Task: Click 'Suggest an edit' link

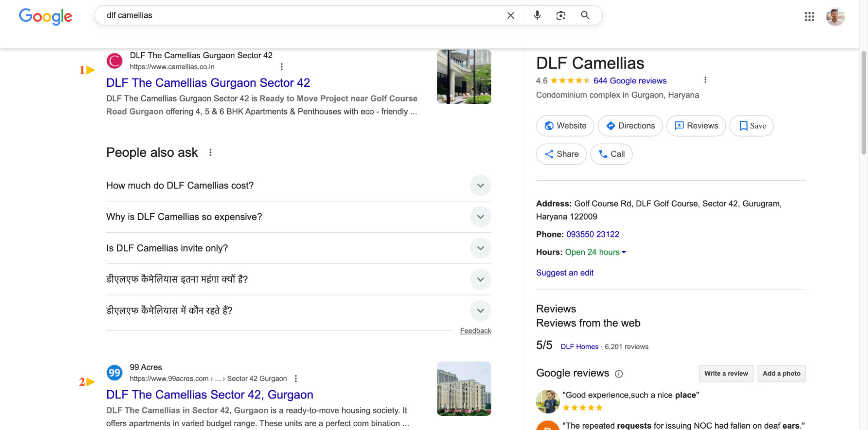Action: click(564, 273)
